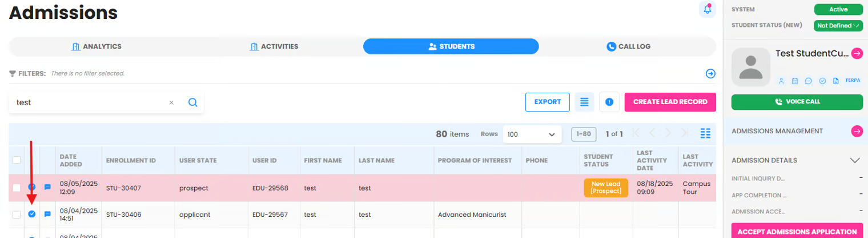Screen dimensions: 868x238
Task: Click the Export button
Action: tap(547, 102)
